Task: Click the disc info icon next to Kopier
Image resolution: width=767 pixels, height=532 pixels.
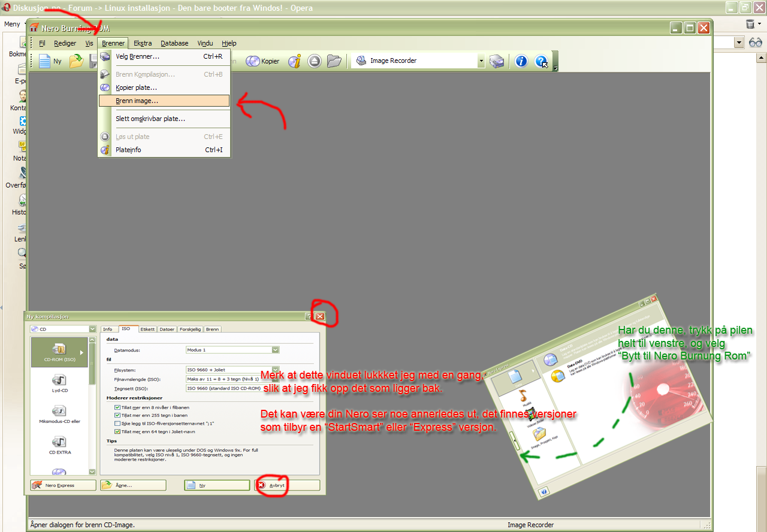Action: point(294,61)
